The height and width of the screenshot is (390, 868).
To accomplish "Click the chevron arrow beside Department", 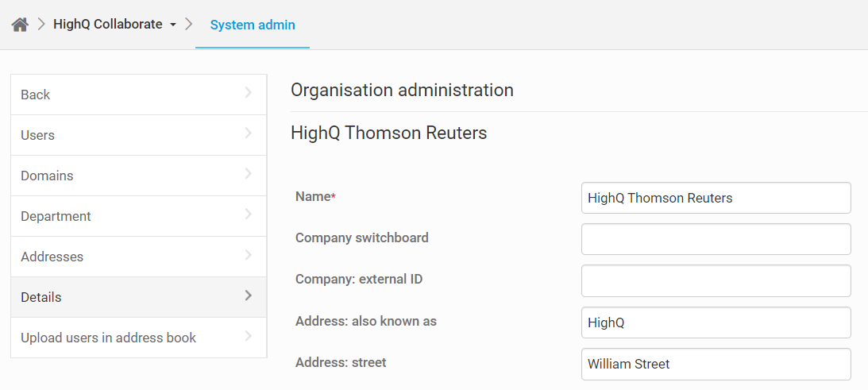I will point(248,215).
